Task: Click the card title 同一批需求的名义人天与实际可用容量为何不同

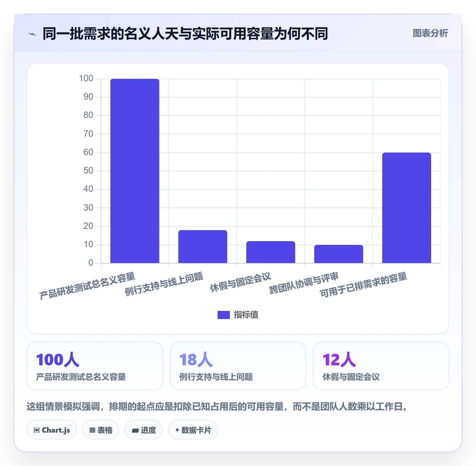Action: pyautogui.click(x=185, y=34)
